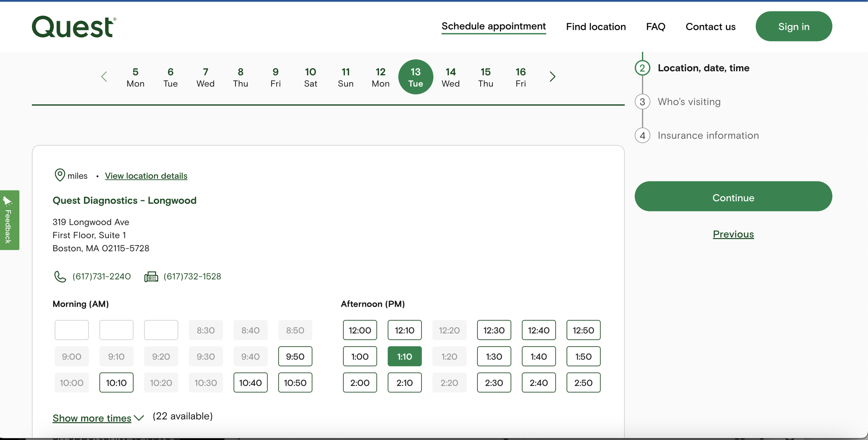This screenshot has height=440, width=868.
Task: Click the fax machine icon
Action: click(151, 277)
